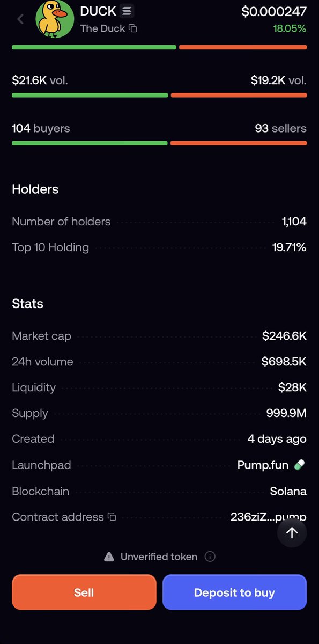The width and height of the screenshot is (319, 644).
Task: Tap the back chevron arrow
Action: [20, 19]
